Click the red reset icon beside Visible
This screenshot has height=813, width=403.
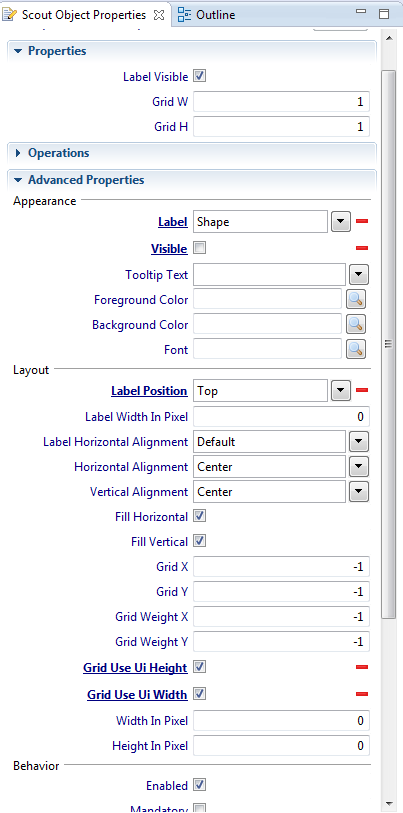click(x=362, y=248)
